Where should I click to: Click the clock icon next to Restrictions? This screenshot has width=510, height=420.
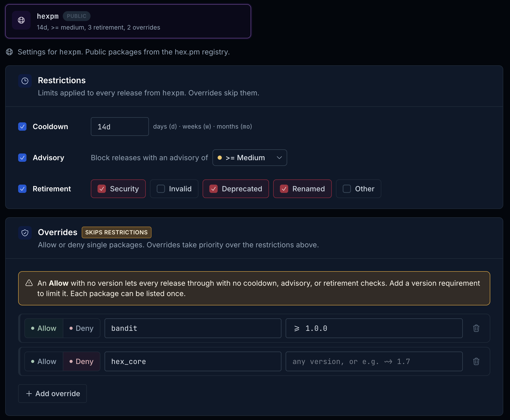tap(25, 81)
